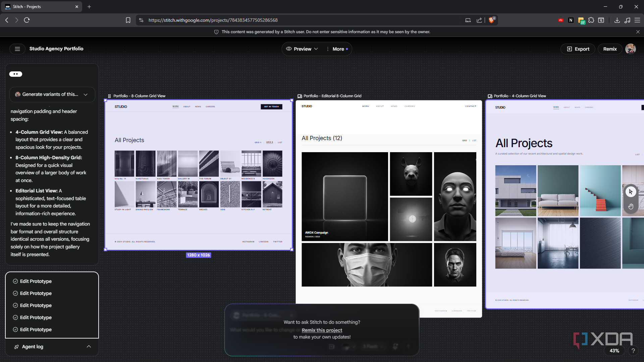
Task: Select the hand pan tool on canvas
Action: click(x=631, y=206)
